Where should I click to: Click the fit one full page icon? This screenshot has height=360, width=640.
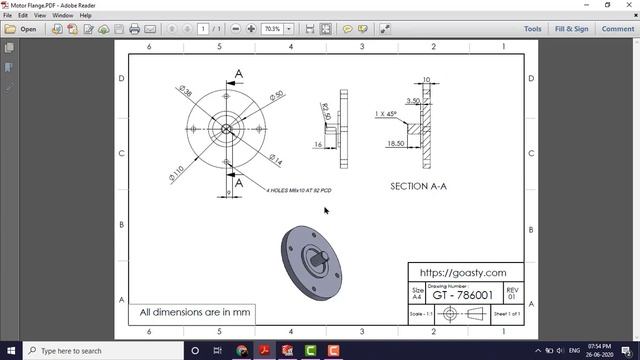pyautogui.click(x=325, y=29)
